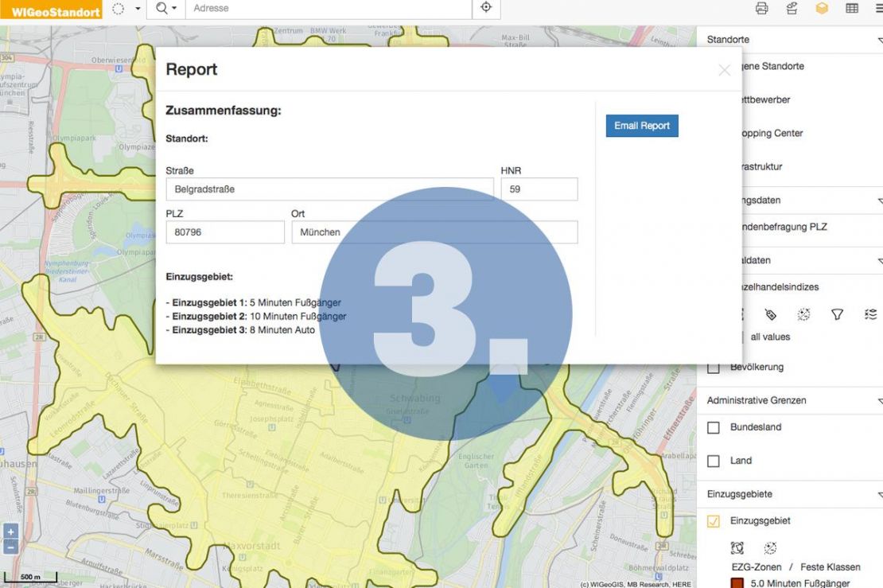Click the zoom-to-catchment icon under Einzugsgebiet
883x588 pixels.
(x=737, y=548)
